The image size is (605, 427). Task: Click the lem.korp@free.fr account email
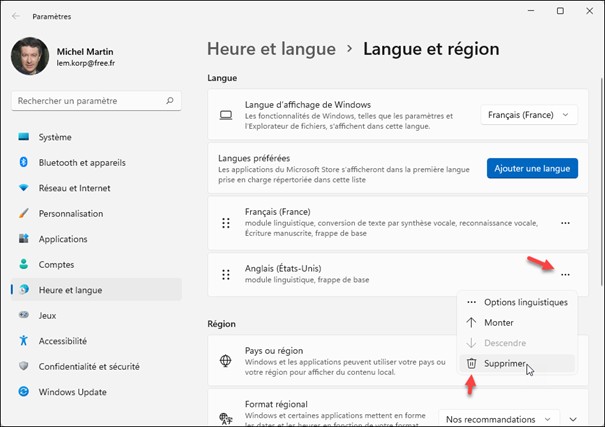tap(86, 63)
